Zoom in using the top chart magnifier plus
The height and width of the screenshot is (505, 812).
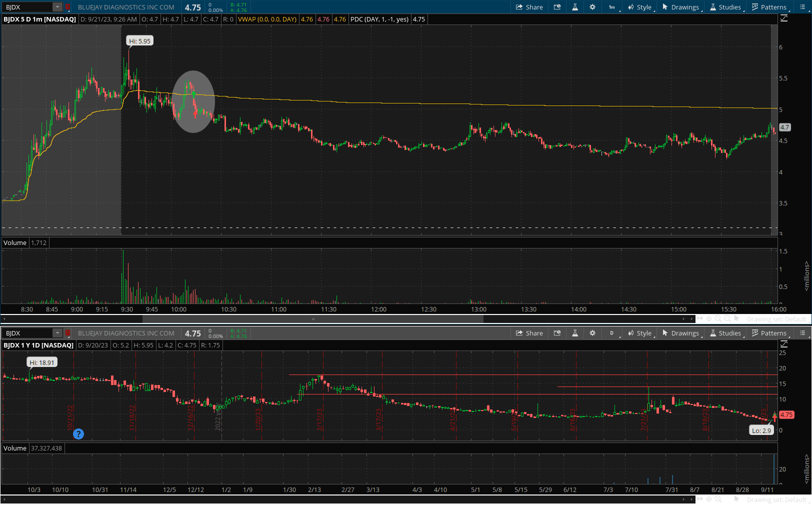[718, 319]
